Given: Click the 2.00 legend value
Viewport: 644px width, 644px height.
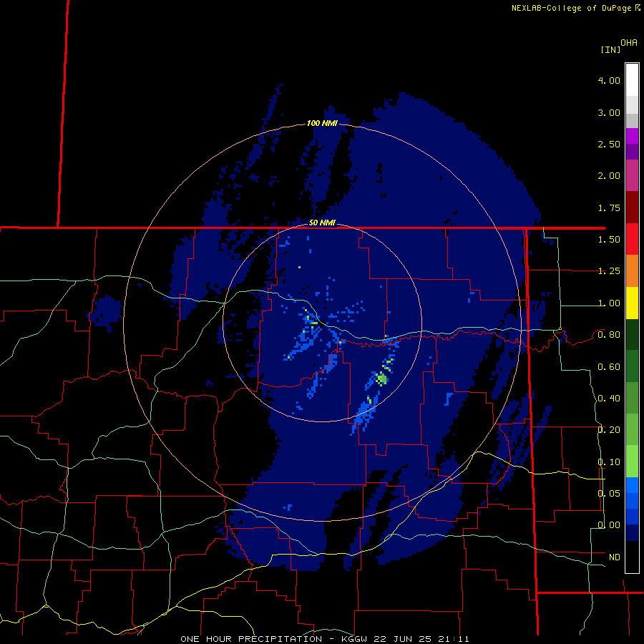Looking at the screenshot, I should 609,176.
